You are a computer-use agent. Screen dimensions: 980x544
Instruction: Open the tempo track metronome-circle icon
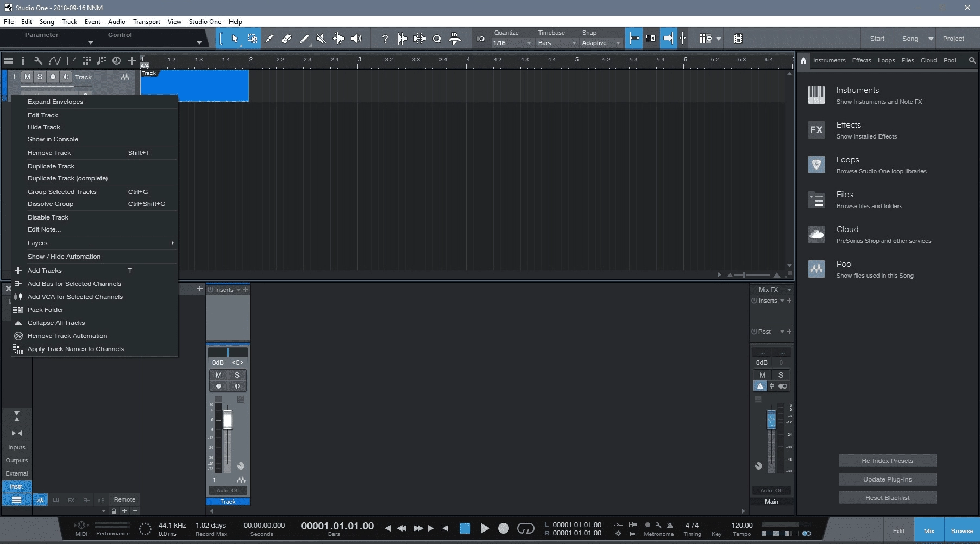[x=116, y=60]
